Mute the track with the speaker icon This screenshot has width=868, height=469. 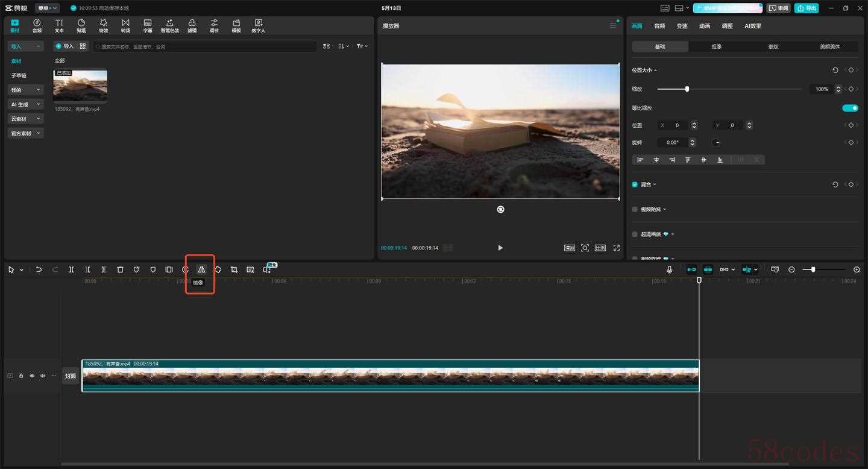point(43,376)
